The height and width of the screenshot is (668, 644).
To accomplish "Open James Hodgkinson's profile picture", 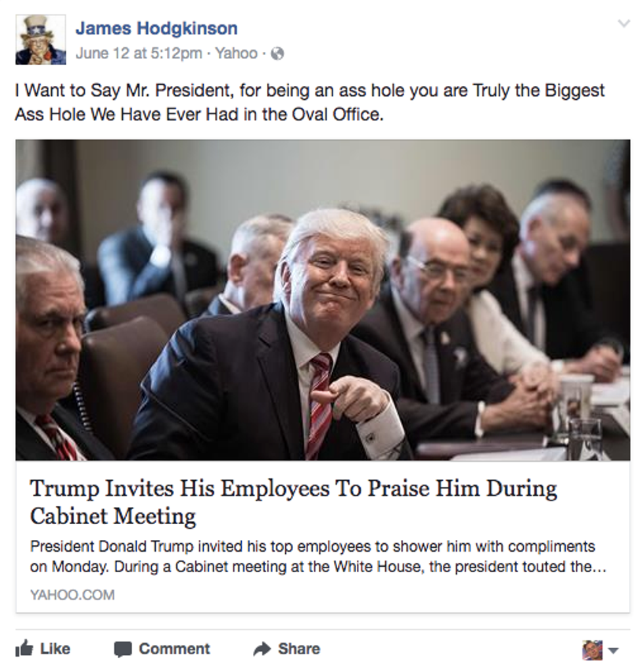I will pos(41,39).
